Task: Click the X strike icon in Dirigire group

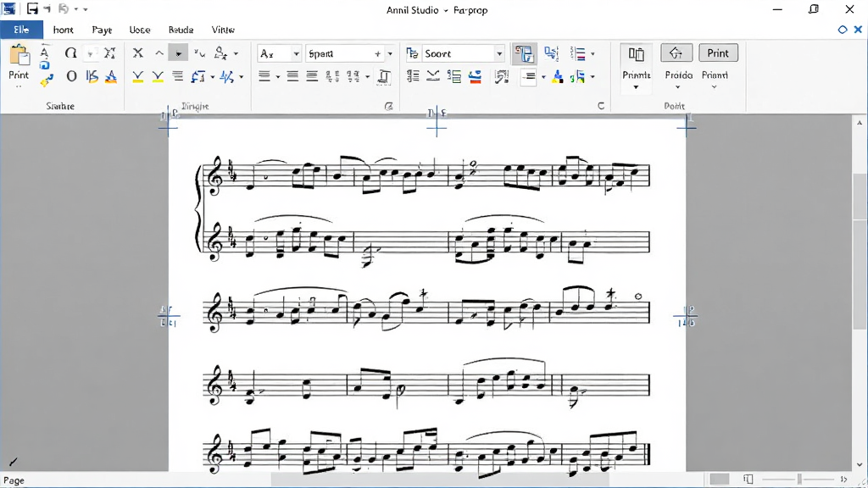Action: [138, 53]
